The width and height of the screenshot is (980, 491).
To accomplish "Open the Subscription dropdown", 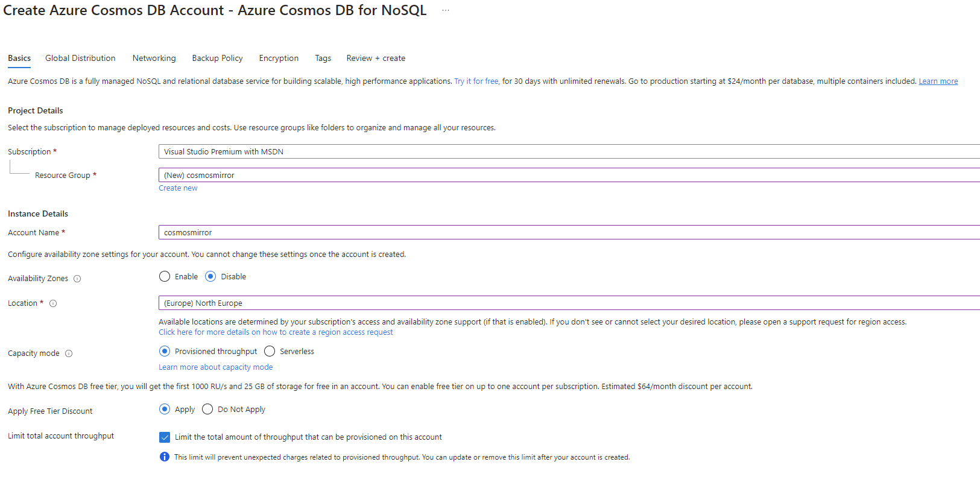I will 567,152.
